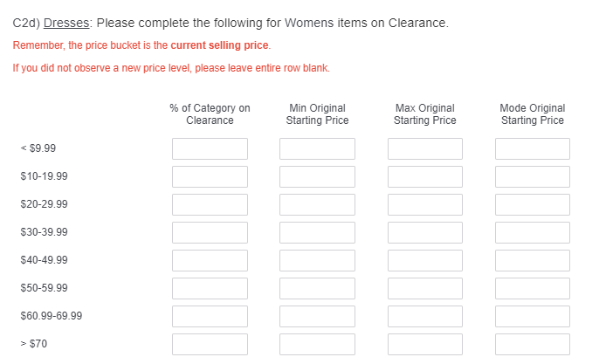Click Mode Original Price field for $10-19.99

532,176
